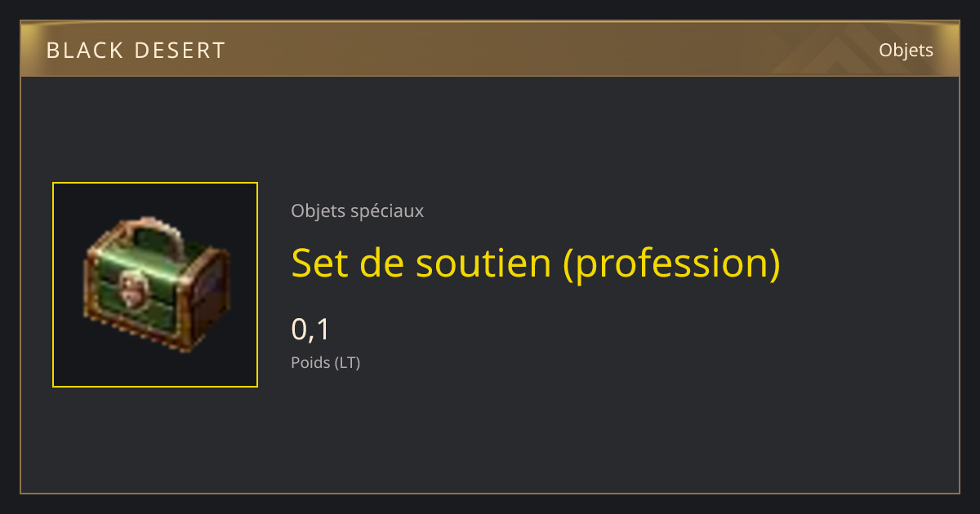Open the Objets spéciaux category text
The image size is (980, 514).
[x=357, y=210]
